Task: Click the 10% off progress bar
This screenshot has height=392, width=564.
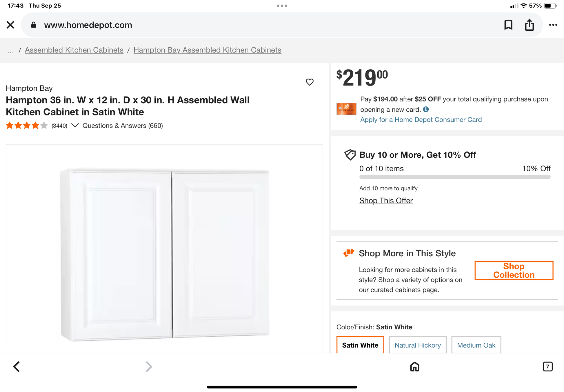Action: click(454, 177)
